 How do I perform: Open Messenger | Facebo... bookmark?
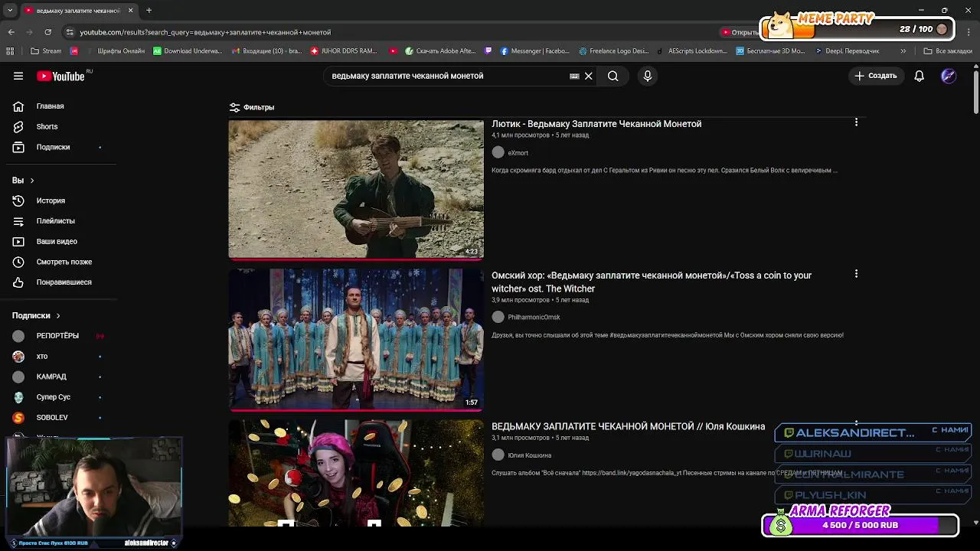535,51
